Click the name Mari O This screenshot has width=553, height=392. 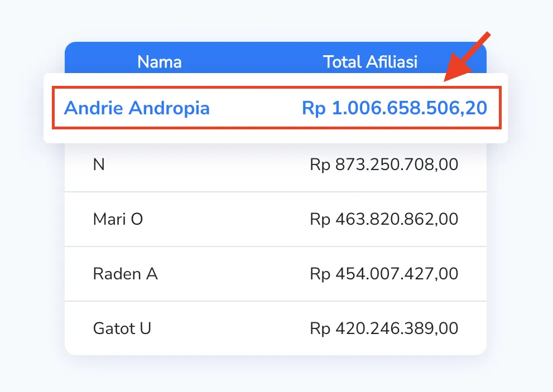coord(118,219)
